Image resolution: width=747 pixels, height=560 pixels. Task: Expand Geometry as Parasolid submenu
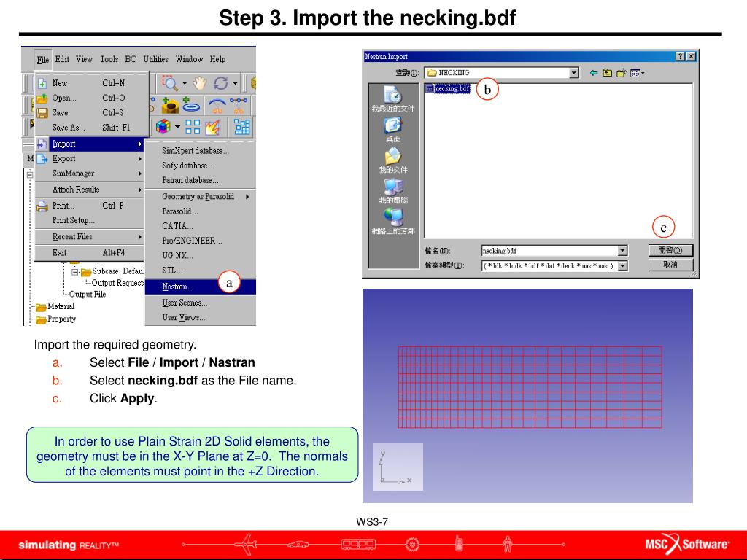[201, 196]
